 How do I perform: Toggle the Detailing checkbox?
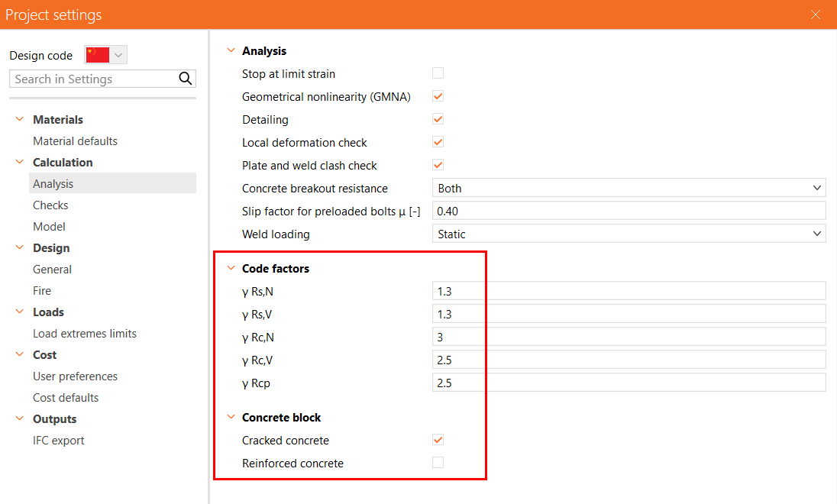coord(438,119)
